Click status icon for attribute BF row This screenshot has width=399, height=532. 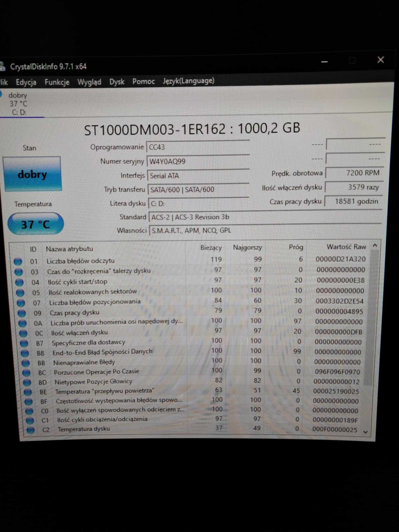click(x=29, y=402)
